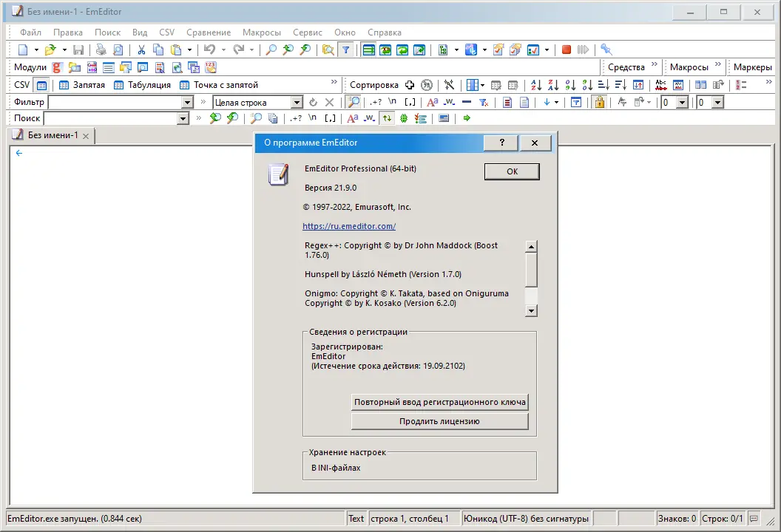
Task: Open dropdown arrow next to Open folder icon
Action: 64,50
